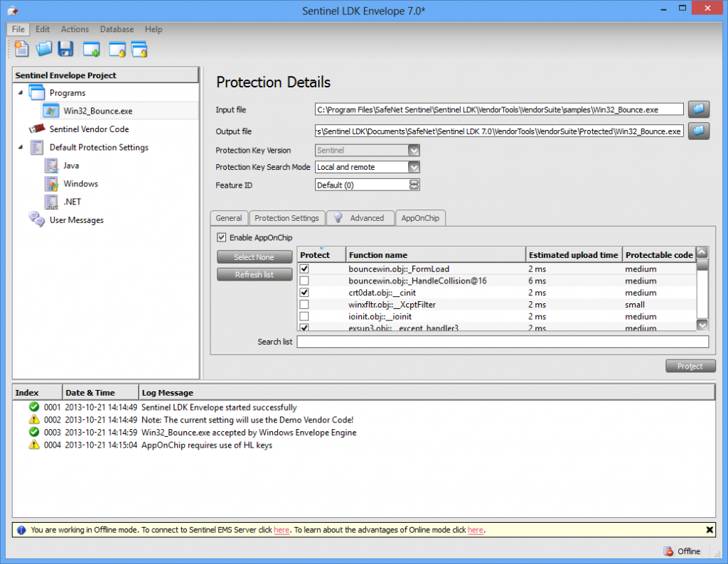Screen dimensions: 728x564
Task: Click the Offline status indicator
Action: 682,551
